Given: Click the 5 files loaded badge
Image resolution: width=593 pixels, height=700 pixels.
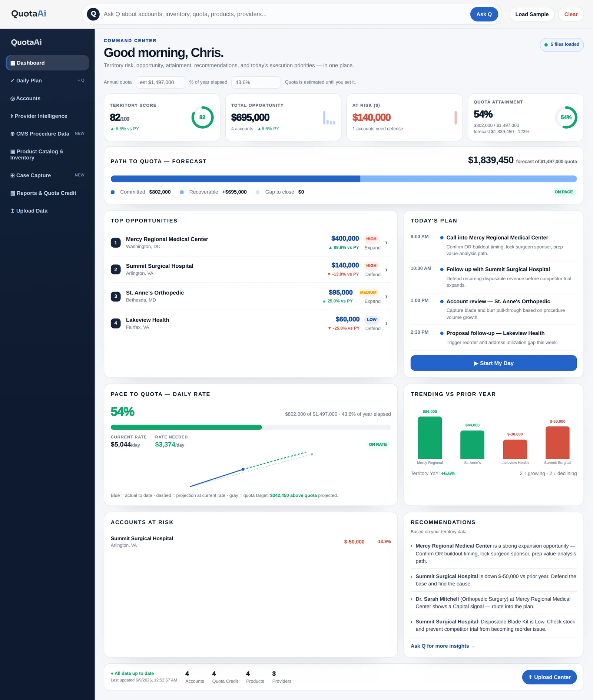Looking at the screenshot, I should click(x=561, y=44).
